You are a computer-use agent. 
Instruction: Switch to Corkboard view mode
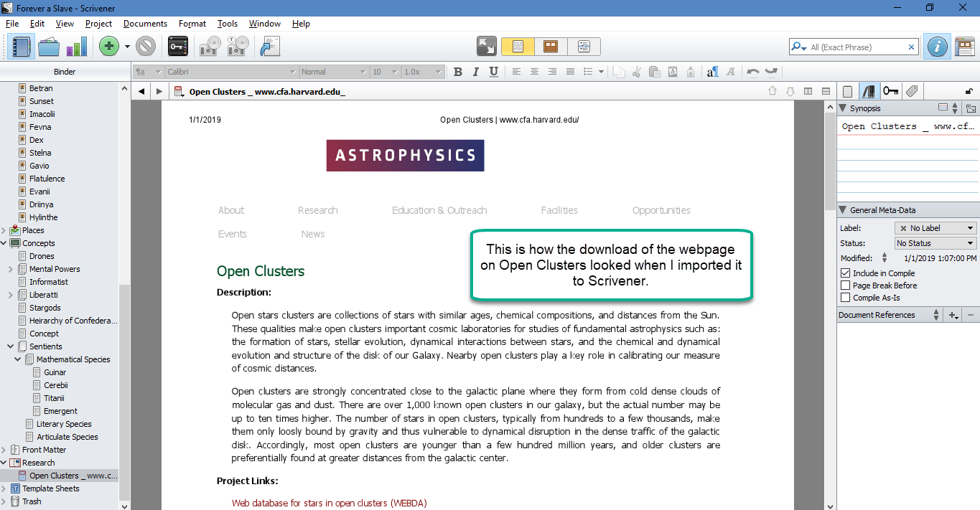point(551,47)
